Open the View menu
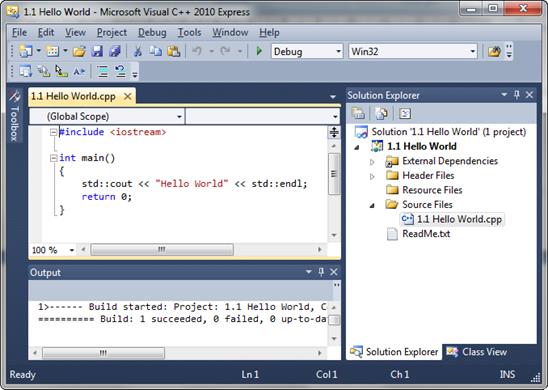 [75, 32]
